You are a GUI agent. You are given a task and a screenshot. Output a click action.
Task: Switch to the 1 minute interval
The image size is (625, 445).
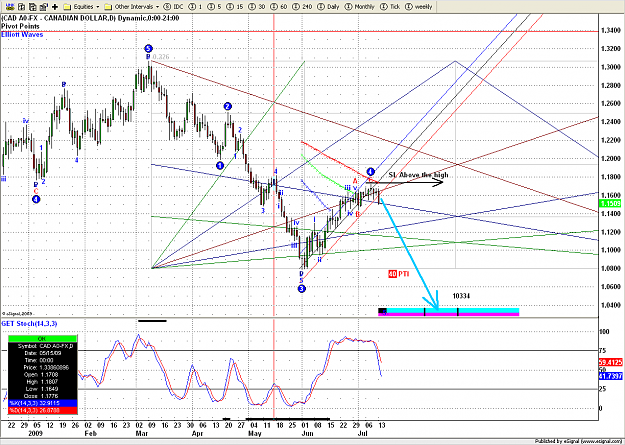(196, 7)
